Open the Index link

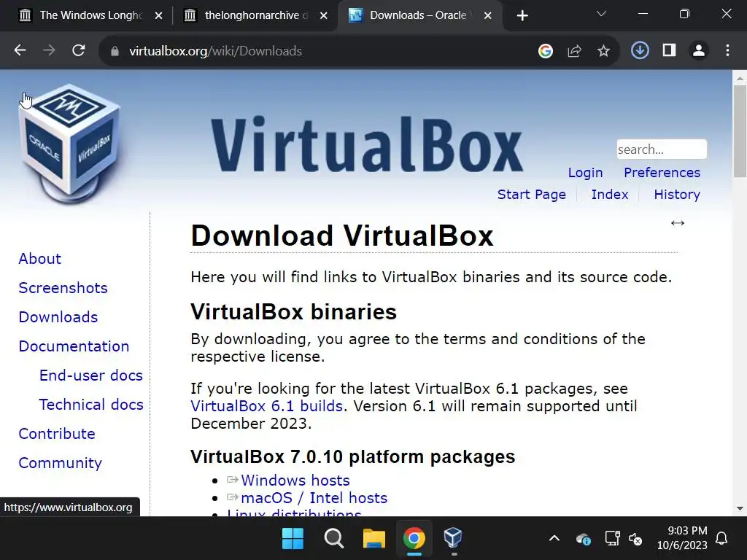(x=609, y=194)
